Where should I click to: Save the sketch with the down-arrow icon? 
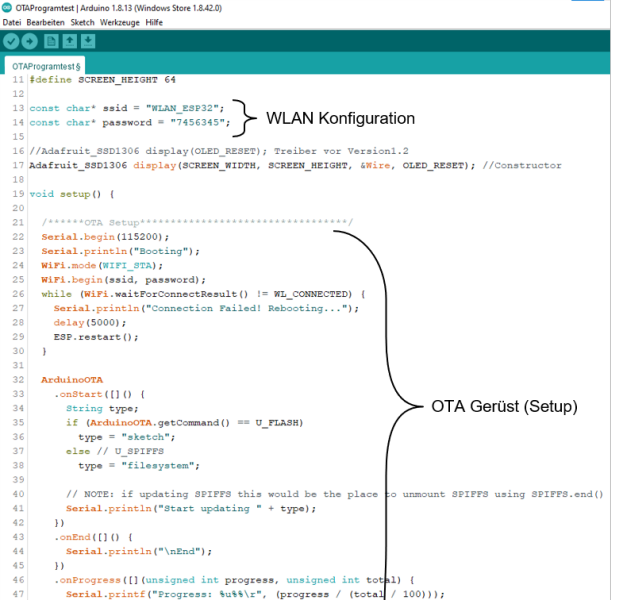click(89, 41)
